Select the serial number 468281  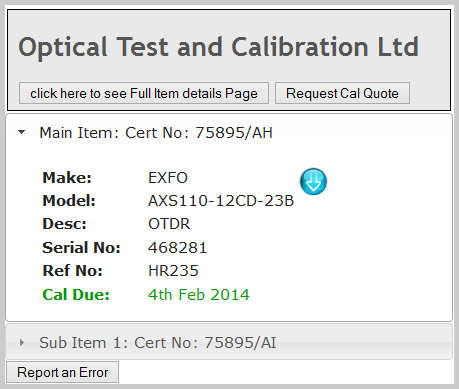pyautogui.click(x=178, y=248)
